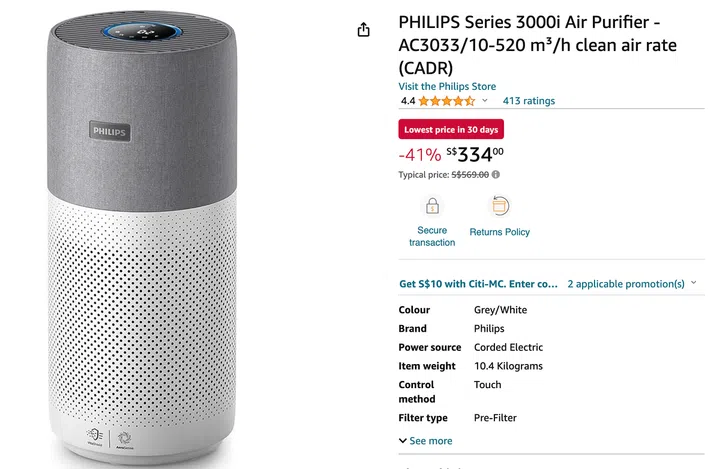
Task: Click the Get S$10 with Citi-MC offer
Action: click(x=478, y=284)
